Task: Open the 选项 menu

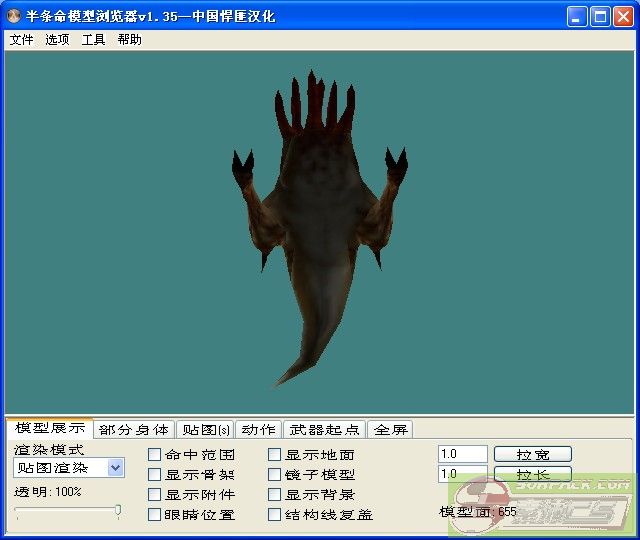Action: pyautogui.click(x=57, y=40)
